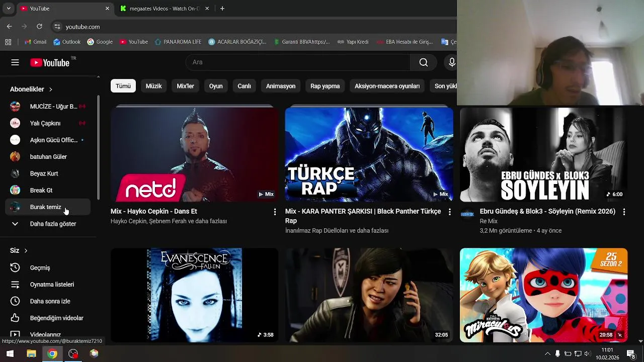The width and height of the screenshot is (644, 362).
Task: Open Miraculous 20:58 video thumbnail
Action: pyautogui.click(x=543, y=295)
